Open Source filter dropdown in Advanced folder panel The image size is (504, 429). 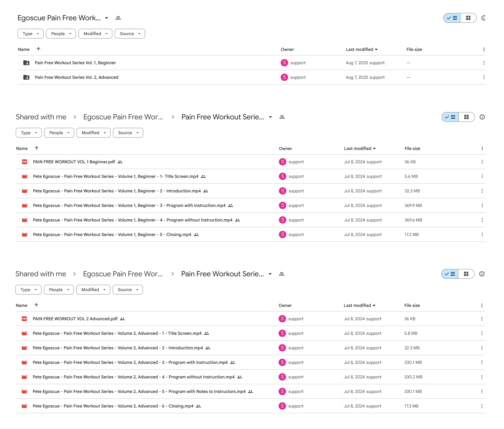[128, 290]
